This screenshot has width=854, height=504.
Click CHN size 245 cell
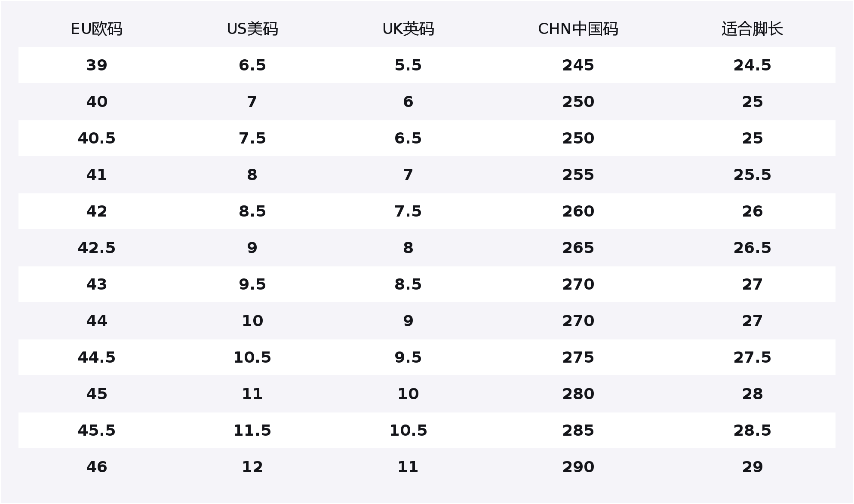point(578,65)
